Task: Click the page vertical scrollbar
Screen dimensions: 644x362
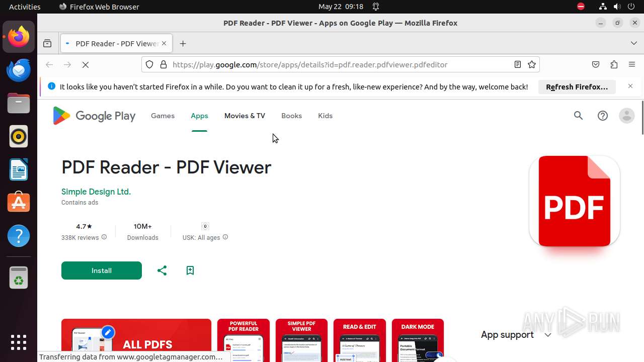Action: (x=642, y=118)
